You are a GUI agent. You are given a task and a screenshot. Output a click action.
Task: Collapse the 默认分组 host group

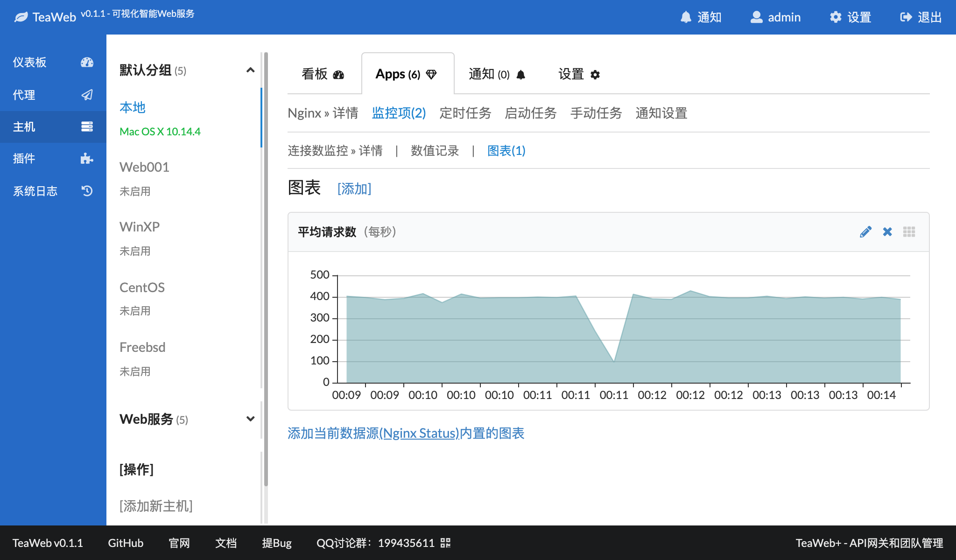[x=250, y=70]
